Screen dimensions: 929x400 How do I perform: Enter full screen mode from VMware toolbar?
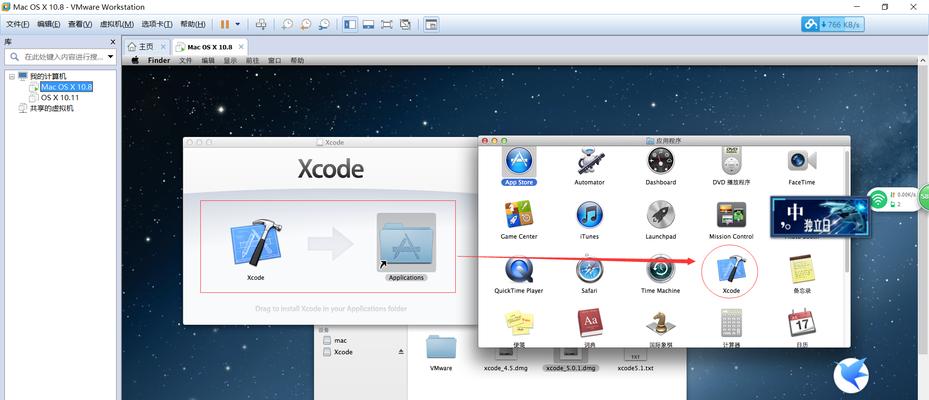click(387, 24)
